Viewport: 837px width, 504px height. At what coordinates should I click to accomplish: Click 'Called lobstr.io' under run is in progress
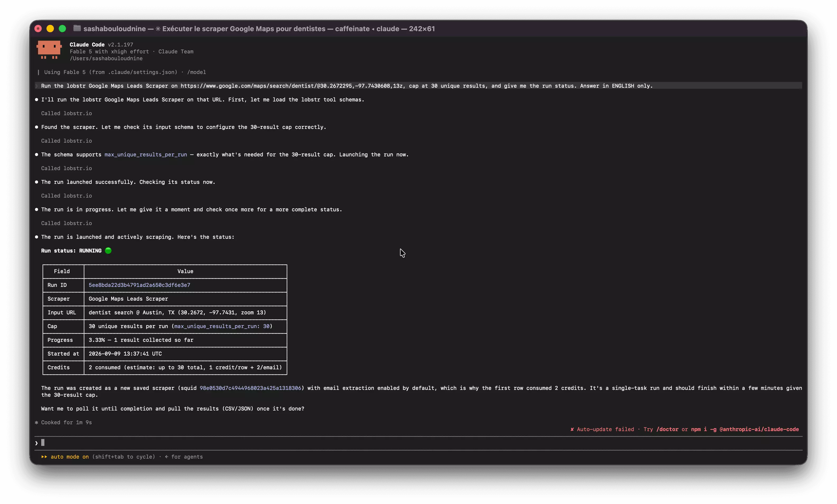pos(67,223)
